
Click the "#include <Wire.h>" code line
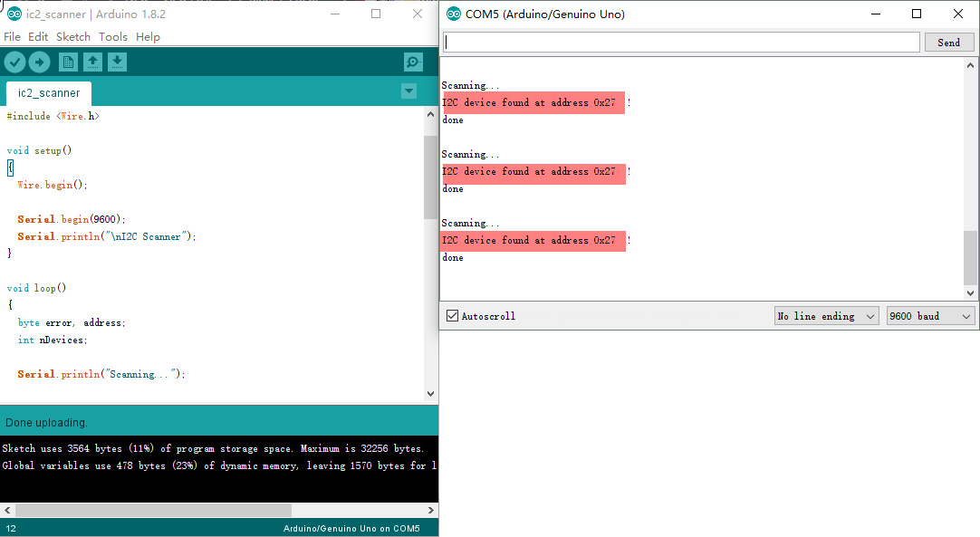(53, 116)
